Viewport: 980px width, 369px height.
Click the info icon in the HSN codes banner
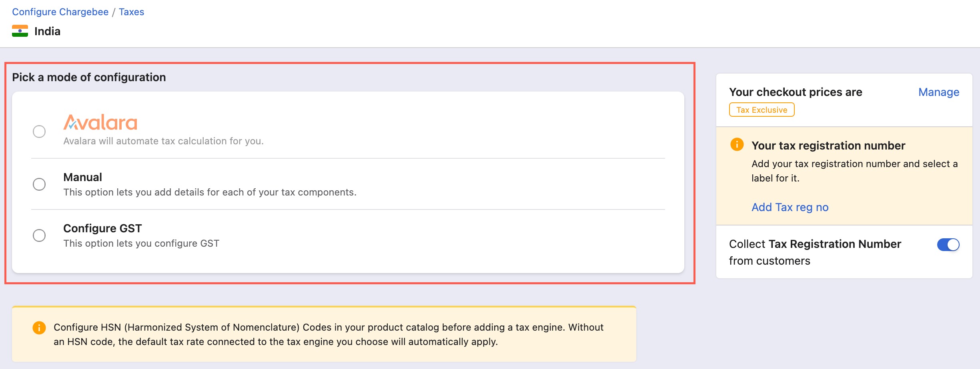[x=39, y=328]
